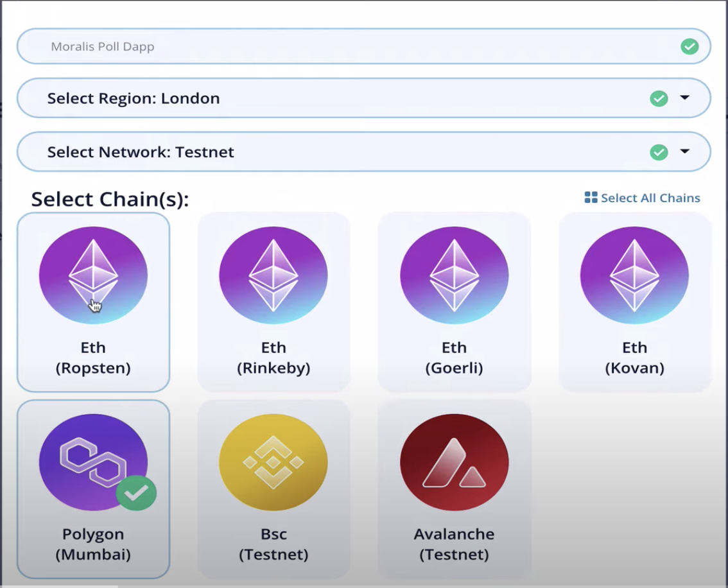Click the 'Bsc (Testnet)' card label
Screen dimensions: 728x588
point(273,544)
